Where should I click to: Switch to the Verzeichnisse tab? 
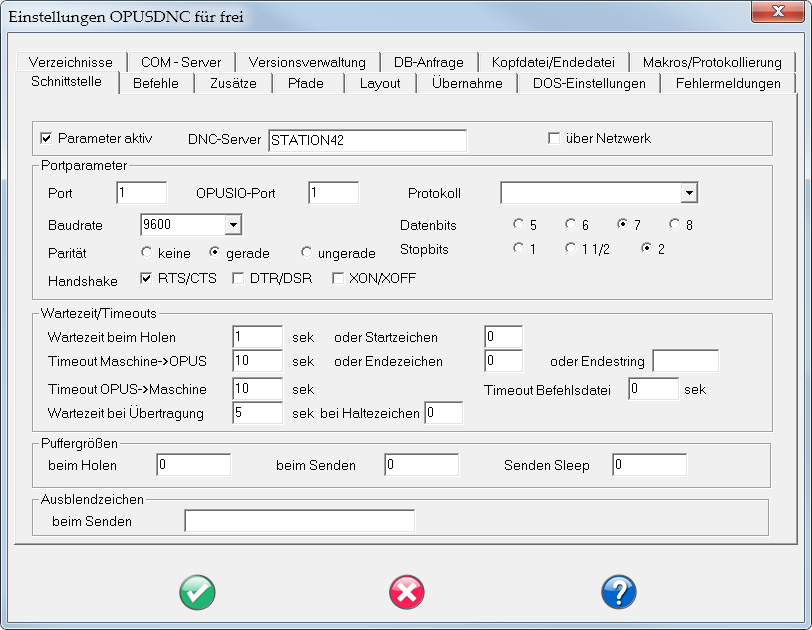coord(71,62)
